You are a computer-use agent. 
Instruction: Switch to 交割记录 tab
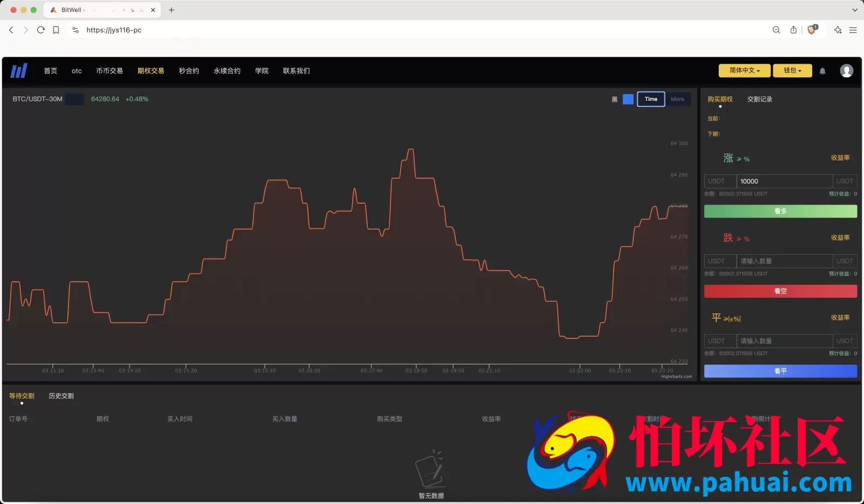[760, 99]
